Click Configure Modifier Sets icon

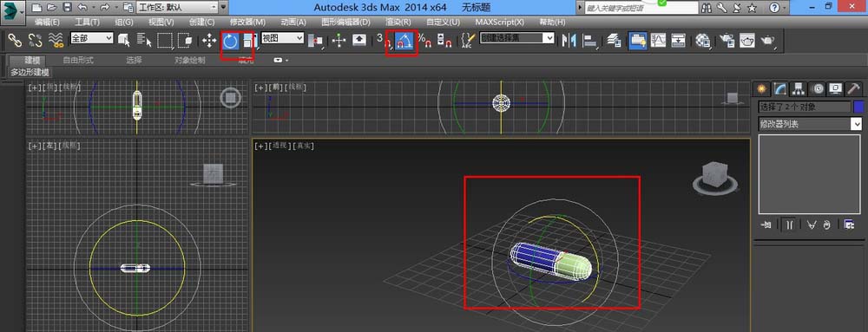[849, 225]
